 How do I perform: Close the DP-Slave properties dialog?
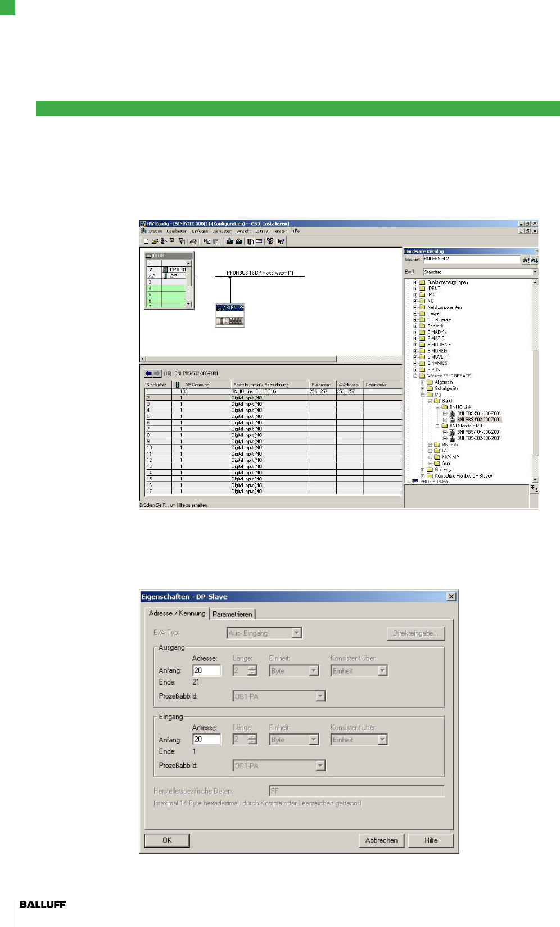pos(451,597)
